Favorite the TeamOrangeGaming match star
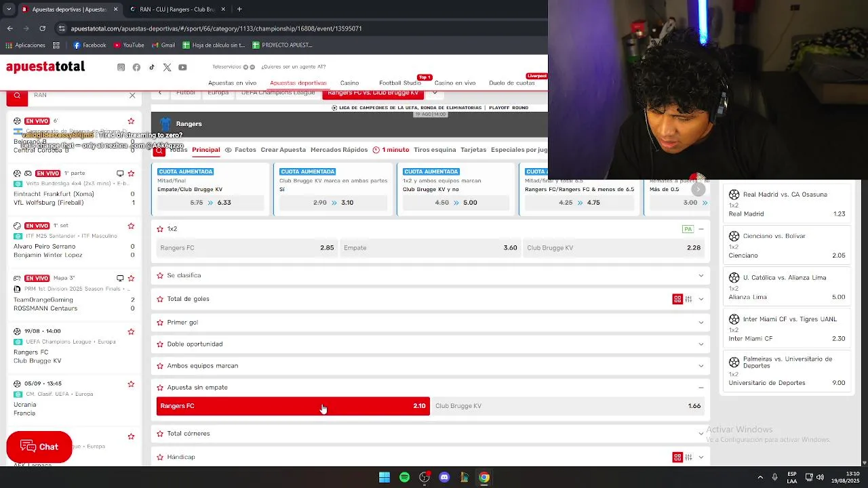Screen dimensions: 868x488 pyautogui.click(x=131, y=278)
